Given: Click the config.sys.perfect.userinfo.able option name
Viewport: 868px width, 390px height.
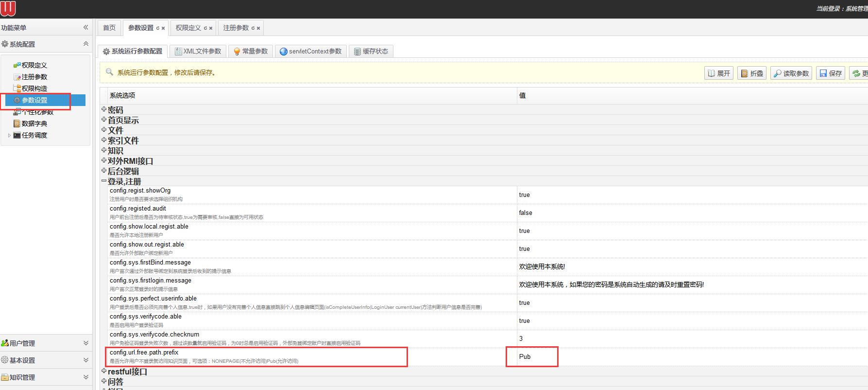Looking at the screenshot, I should tap(153, 299).
